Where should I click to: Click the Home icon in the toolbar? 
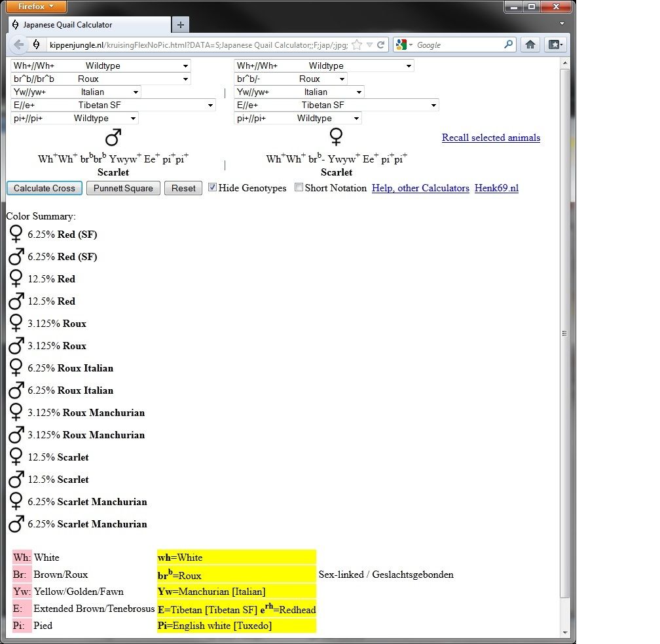(530, 45)
